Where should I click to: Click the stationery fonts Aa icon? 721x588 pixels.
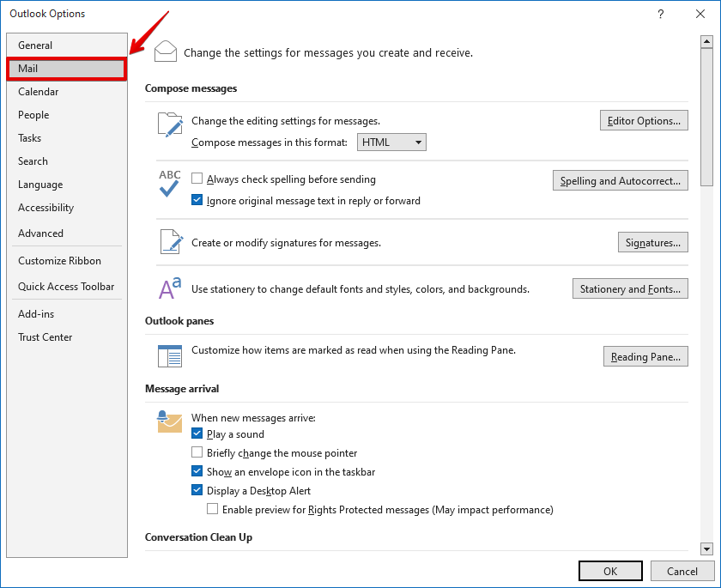click(x=170, y=288)
